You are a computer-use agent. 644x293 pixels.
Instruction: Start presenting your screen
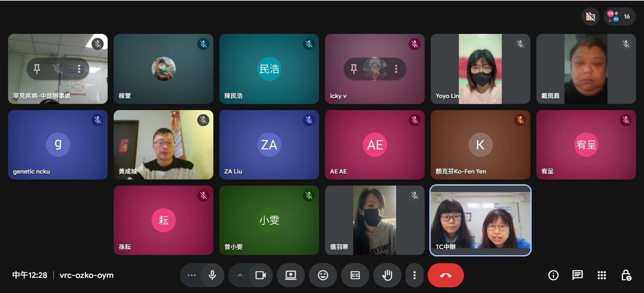(x=290, y=275)
